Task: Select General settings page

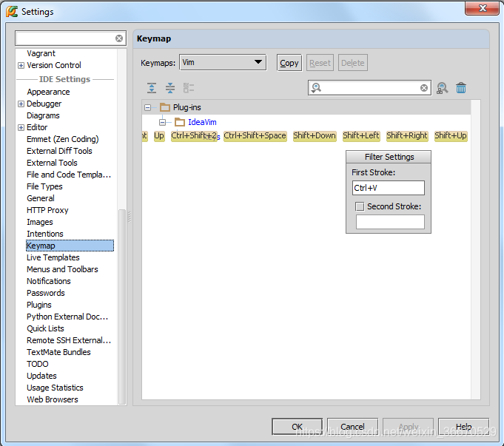Action: pos(41,198)
